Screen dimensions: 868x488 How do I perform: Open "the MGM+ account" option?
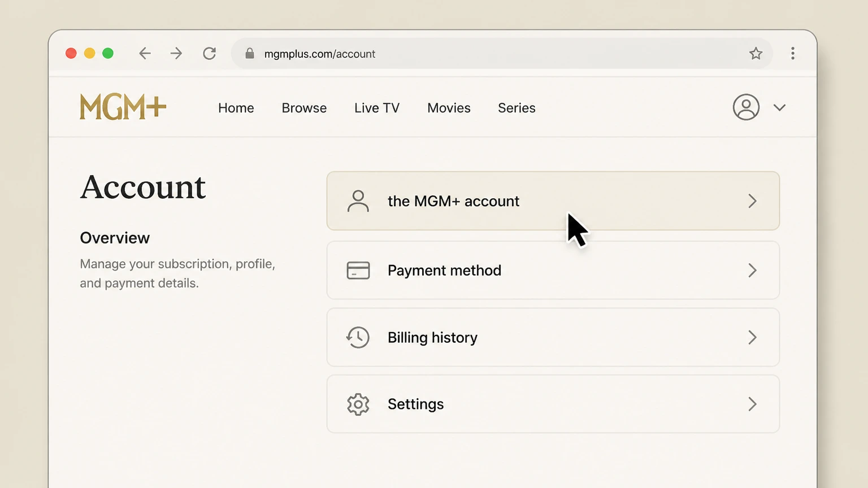[x=553, y=201]
